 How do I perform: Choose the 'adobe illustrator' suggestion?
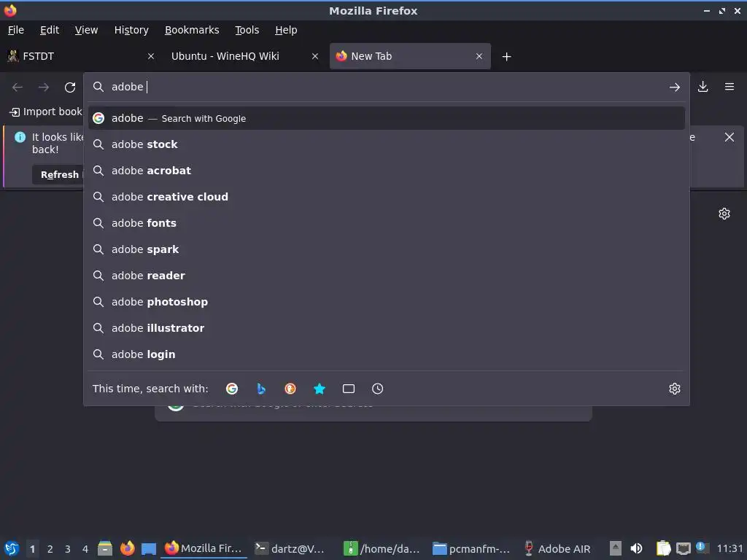pyautogui.click(x=387, y=327)
